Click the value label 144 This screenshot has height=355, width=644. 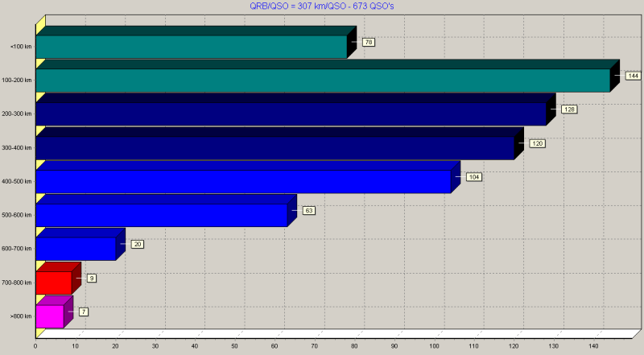click(x=633, y=76)
